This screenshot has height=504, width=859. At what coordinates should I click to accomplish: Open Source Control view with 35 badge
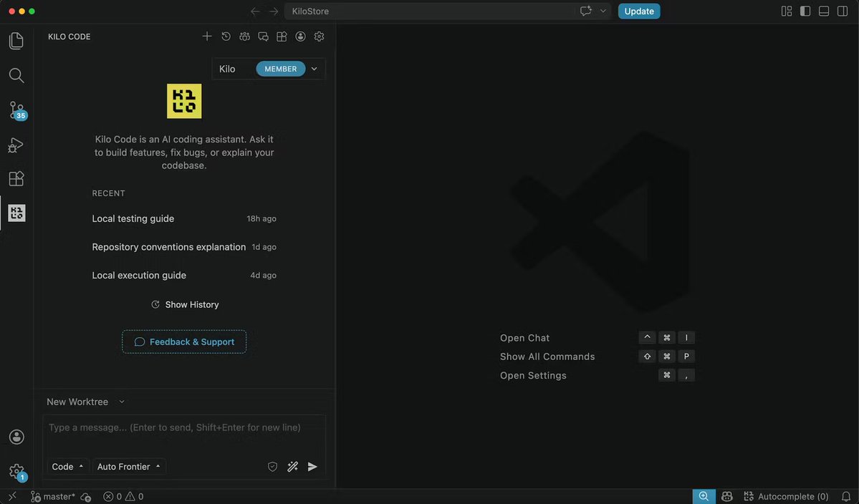(x=17, y=110)
